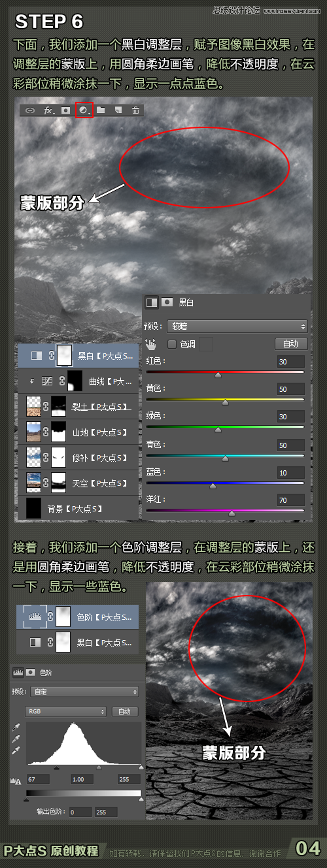Click the 自动 button in Levels panel
Image resolution: width=327 pixels, height=868 pixels.
[125, 711]
